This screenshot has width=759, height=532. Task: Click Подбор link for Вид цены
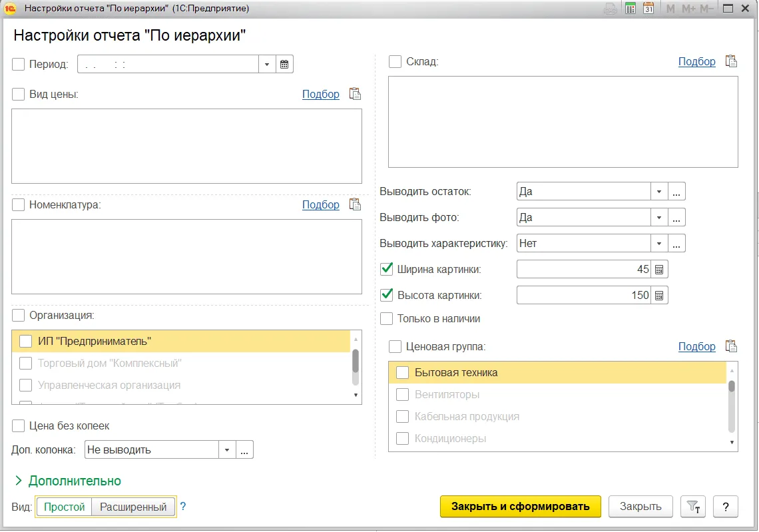[320, 94]
